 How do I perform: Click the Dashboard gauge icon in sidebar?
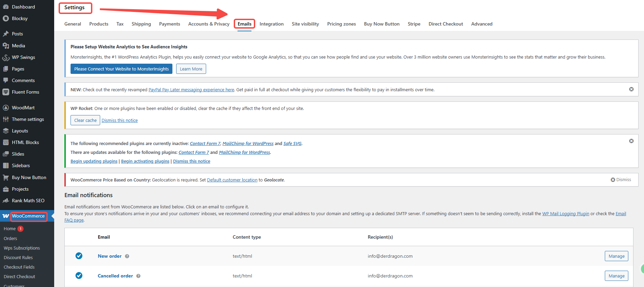click(x=6, y=7)
